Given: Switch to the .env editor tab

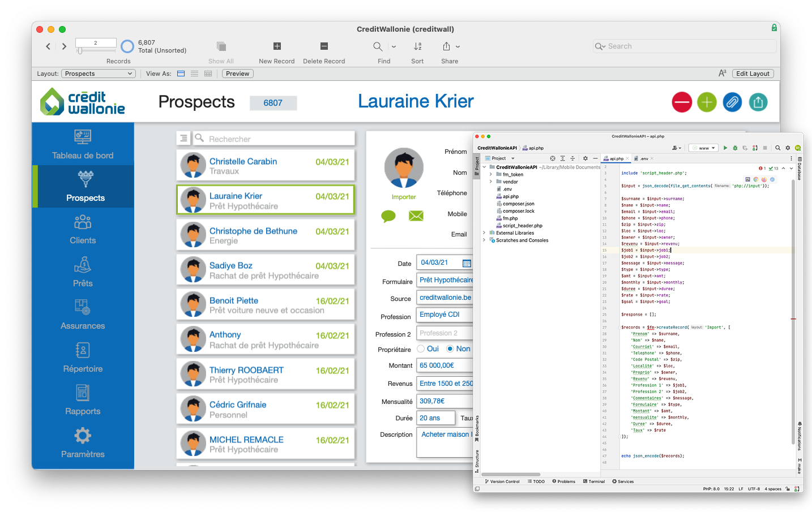Looking at the screenshot, I should 644,158.
